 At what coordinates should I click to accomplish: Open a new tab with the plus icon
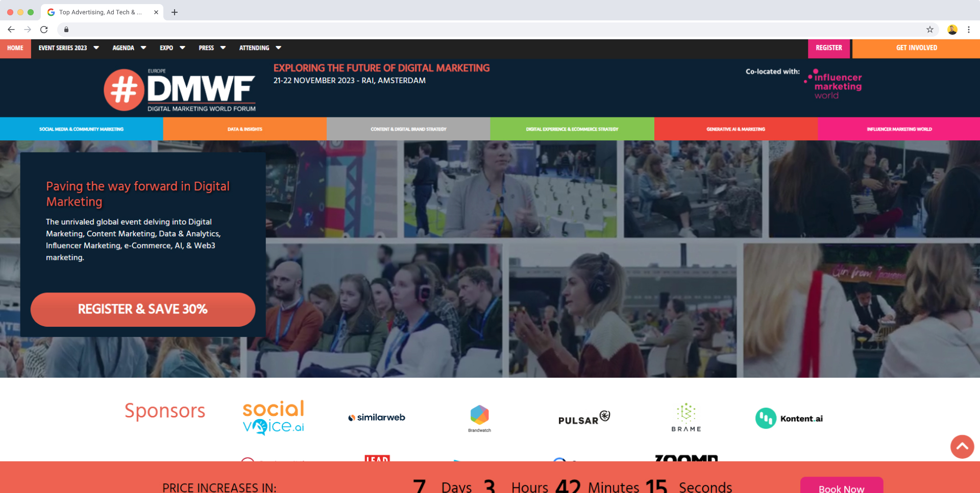[x=175, y=12]
